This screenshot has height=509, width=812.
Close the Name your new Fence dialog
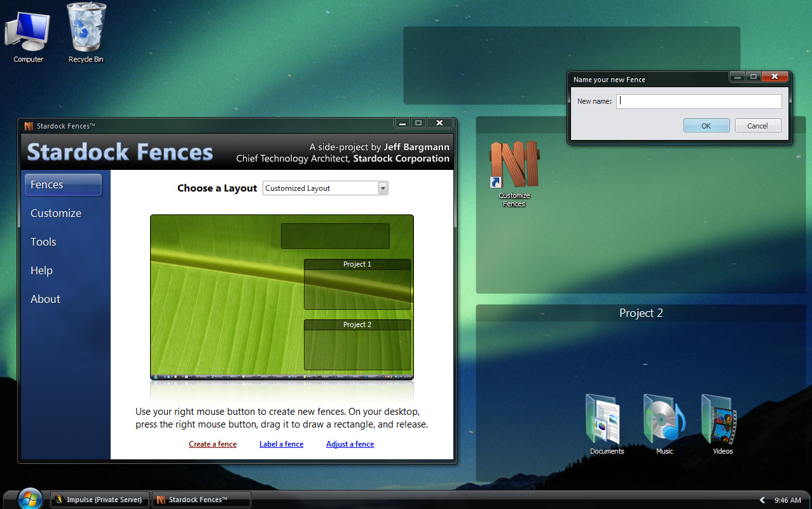774,76
